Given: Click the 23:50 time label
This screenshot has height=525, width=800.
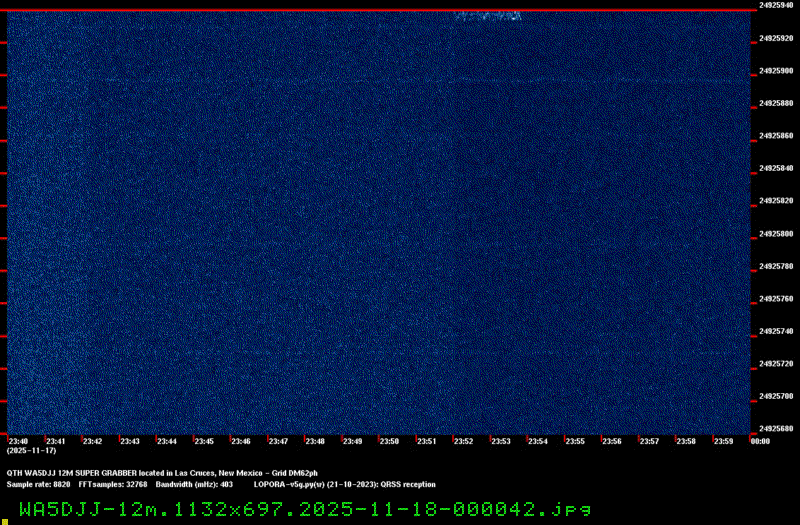Looking at the screenshot, I should [x=389, y=441].
